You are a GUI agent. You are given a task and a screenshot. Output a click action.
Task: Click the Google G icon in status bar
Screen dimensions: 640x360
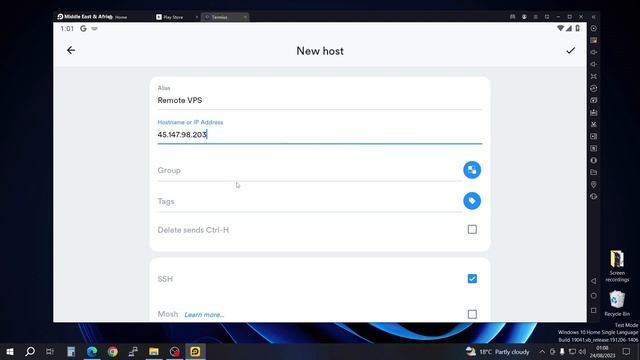83,29
